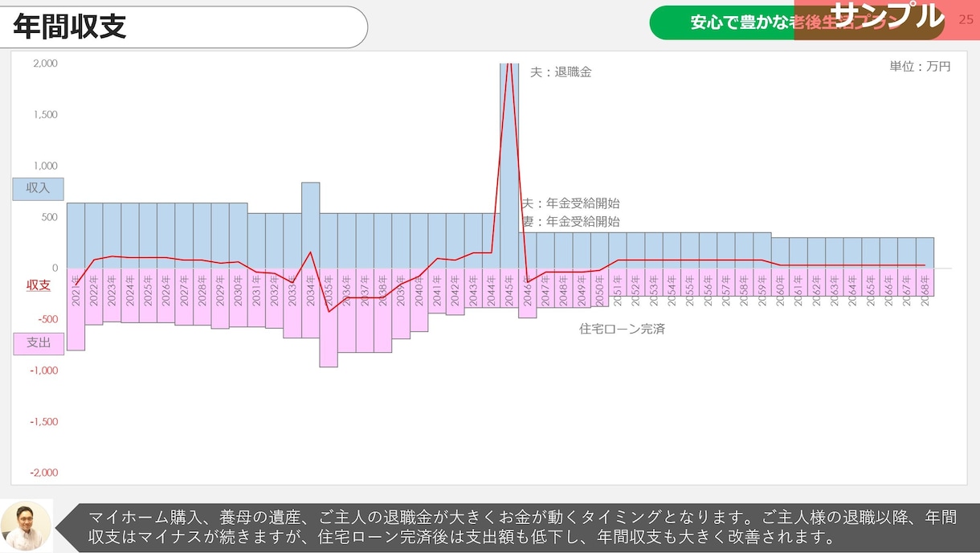
Task: Click the 0 y-axis label
Action: point(55,268)
